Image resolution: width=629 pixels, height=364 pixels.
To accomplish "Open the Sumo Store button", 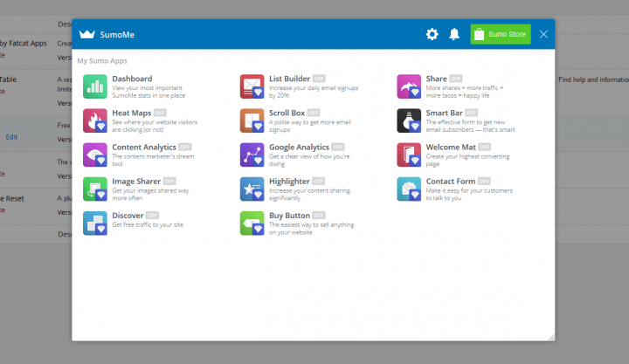I will [x=501, y=34].
